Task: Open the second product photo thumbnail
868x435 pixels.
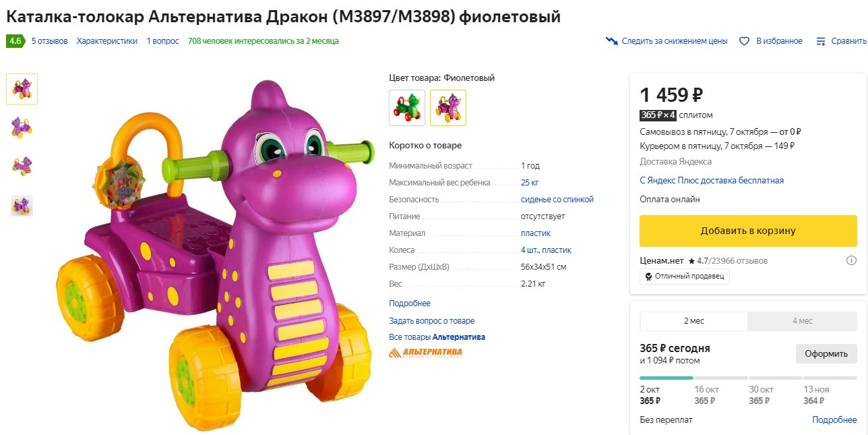Action: (x=22, y=127)
